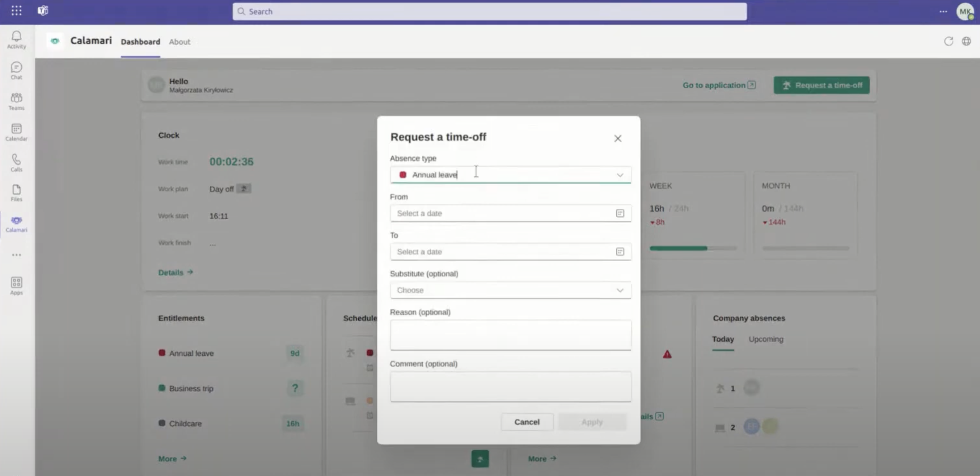Select the Upcoming absences tab
Screen dimensions: 980x476
(765, 339)
